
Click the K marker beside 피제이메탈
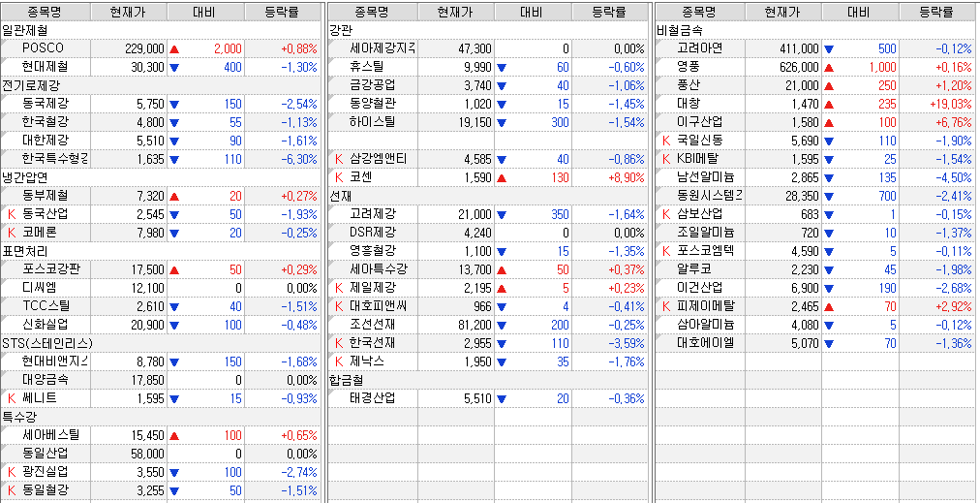[667, 306]
